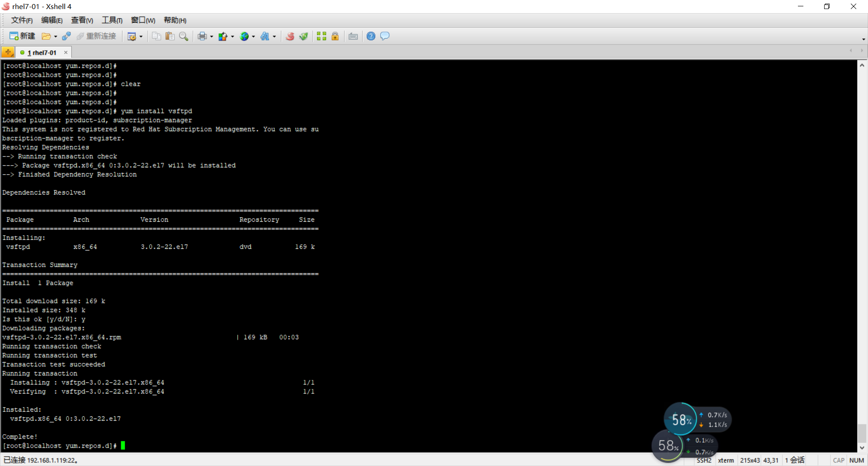Click the terminal vertical scrollbar thumb
Image resolution: width=868 pixels, height=466 pixels.
862,433
